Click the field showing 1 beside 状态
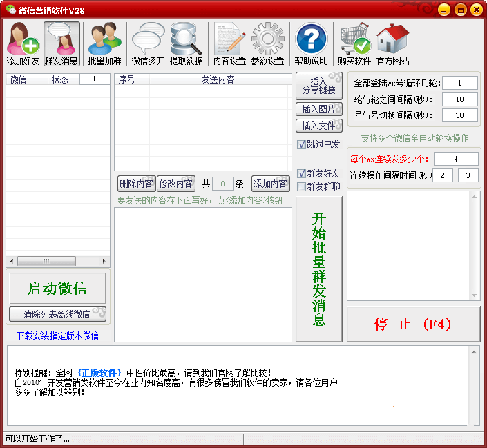 tap(95, 79)
